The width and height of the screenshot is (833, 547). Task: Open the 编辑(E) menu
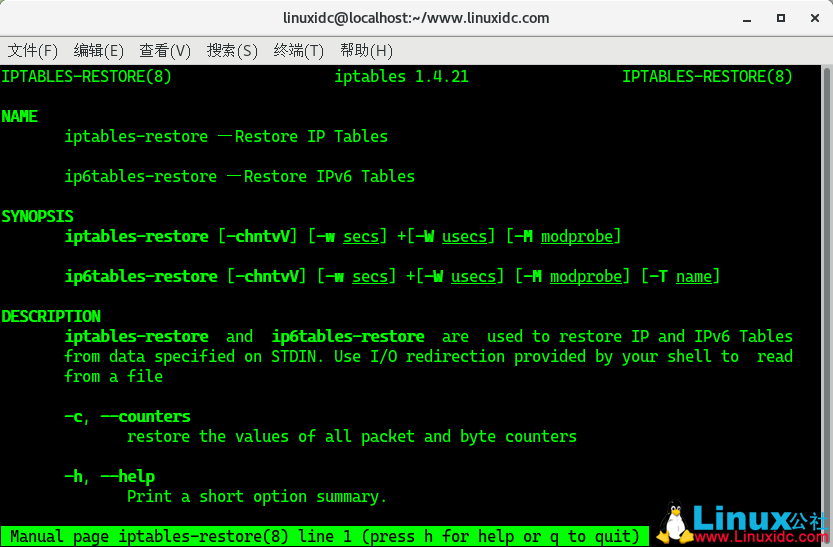[x=98, y=51]
